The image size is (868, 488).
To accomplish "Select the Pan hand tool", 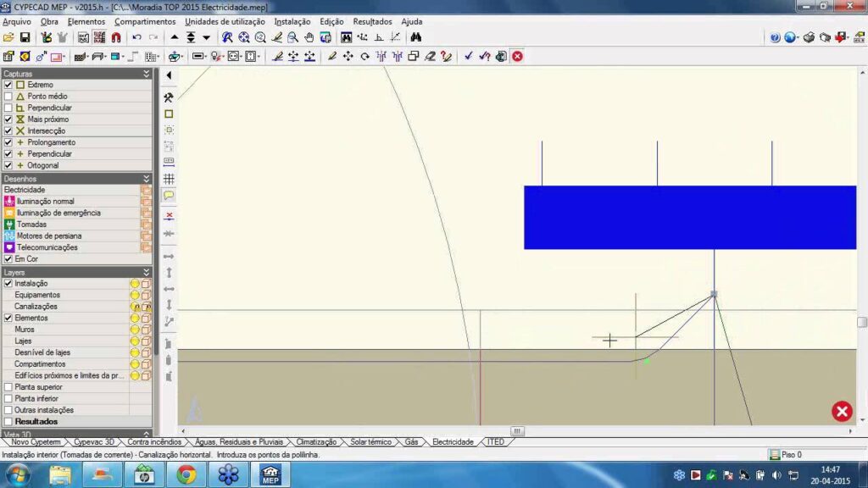I will pyautogui.click(x=309, y=37).
